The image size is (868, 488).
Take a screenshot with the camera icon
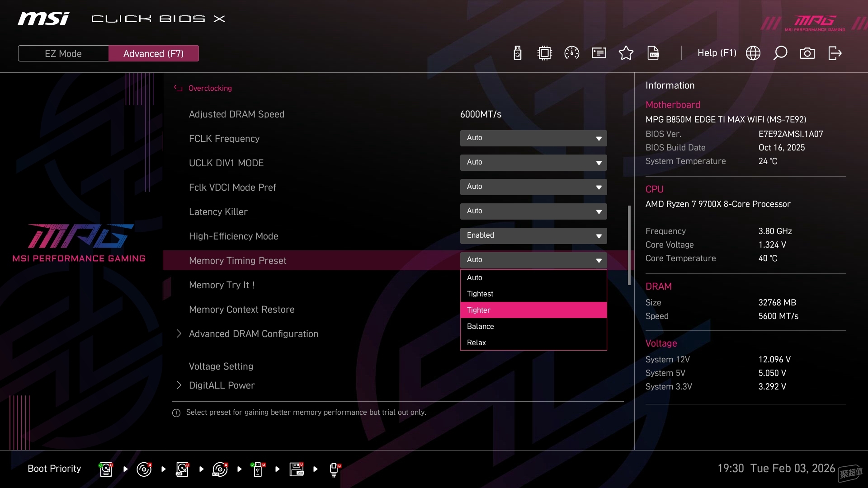807,53
